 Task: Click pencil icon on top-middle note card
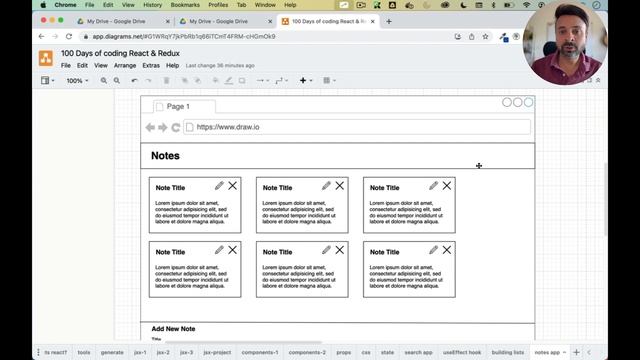[326, 186]
